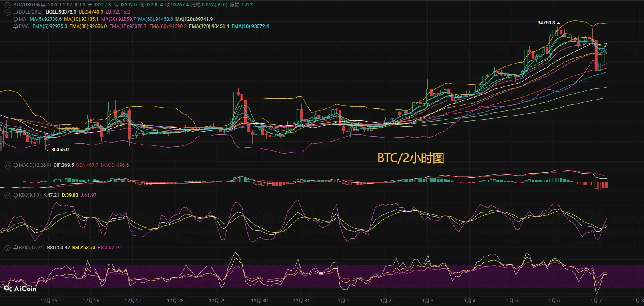Select the BTC/USDT永续 pair title
Screen dimensions: 644x306
tap(29, 5)
